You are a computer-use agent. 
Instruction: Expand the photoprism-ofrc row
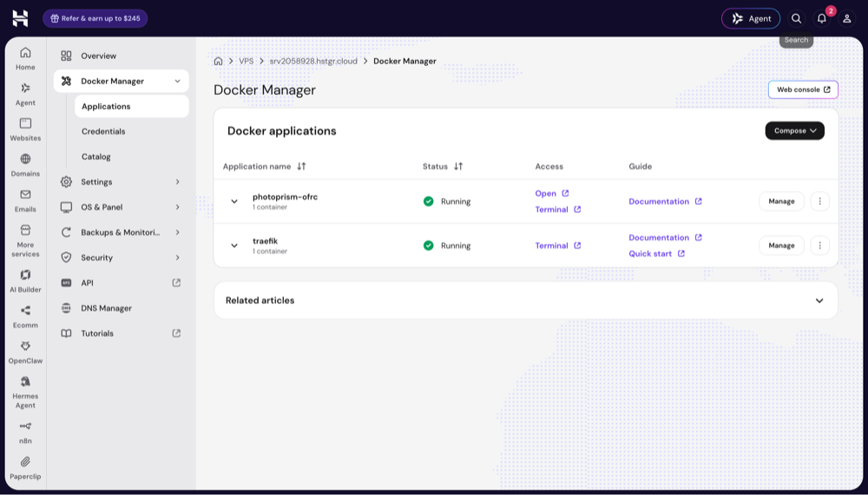234,201
